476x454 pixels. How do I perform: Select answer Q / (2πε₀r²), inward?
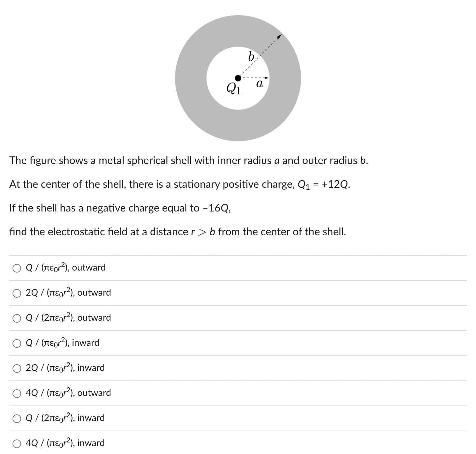(16, 418)
